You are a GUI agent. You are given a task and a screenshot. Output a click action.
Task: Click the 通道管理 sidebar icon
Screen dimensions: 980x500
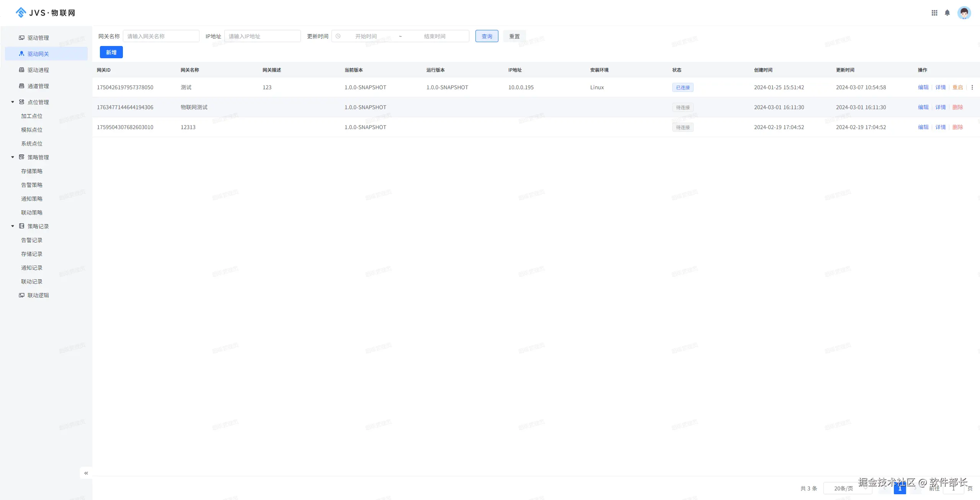tap(22, 86)
